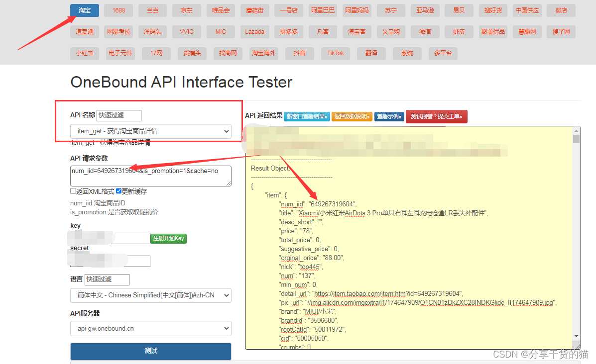Viewport: 596px width, 364px height.
Task: Enable the 返回XML格式 checkbox
Action: 73,191
